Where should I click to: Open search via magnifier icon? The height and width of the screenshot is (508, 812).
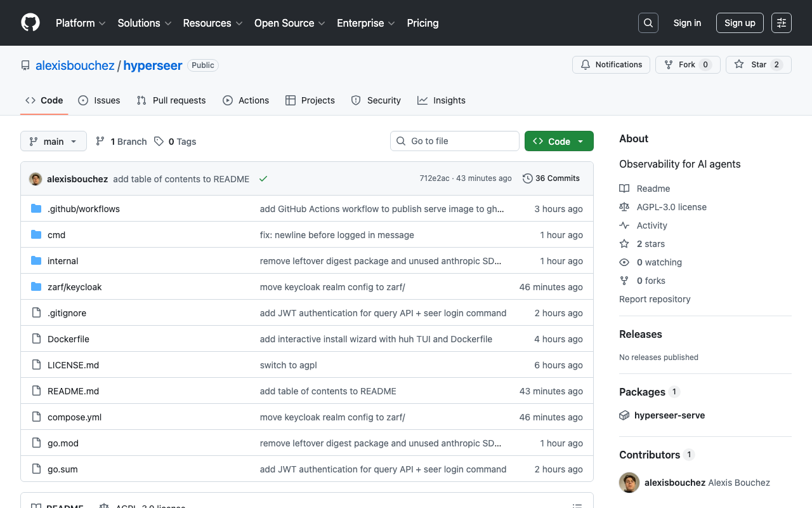pyautogui.click(x=648, y=23)
